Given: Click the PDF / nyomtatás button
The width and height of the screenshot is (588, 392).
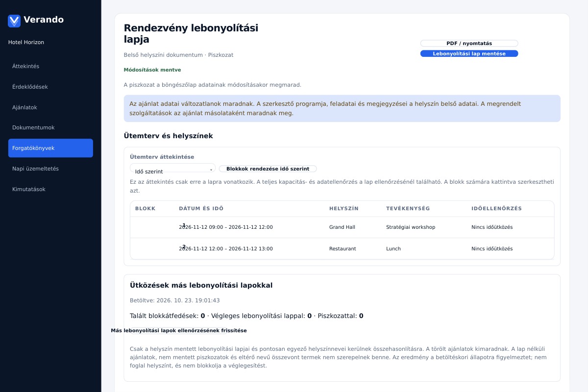Looking at the screenshot, I should (469, 43).
